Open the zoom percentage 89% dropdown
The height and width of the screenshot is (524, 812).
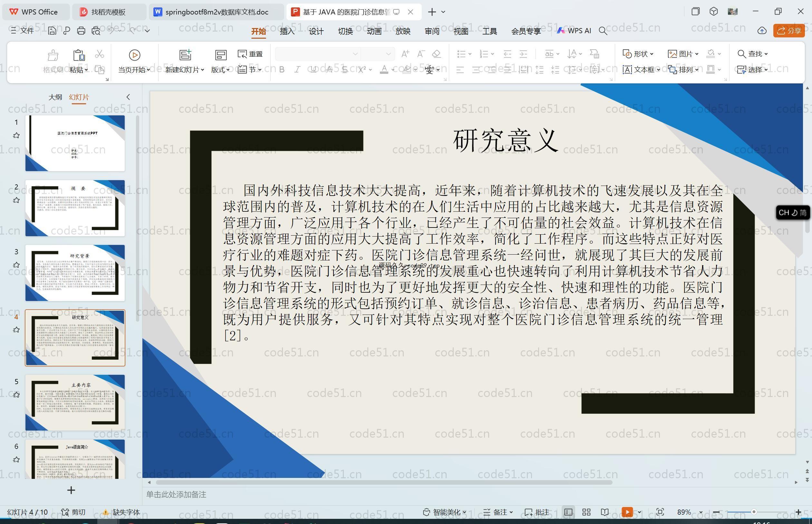(x=701, y=512)
